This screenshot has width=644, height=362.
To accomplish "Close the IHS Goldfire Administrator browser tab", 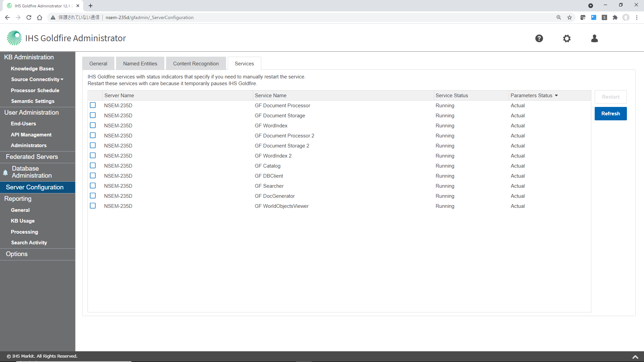I will tap(78, 6).
